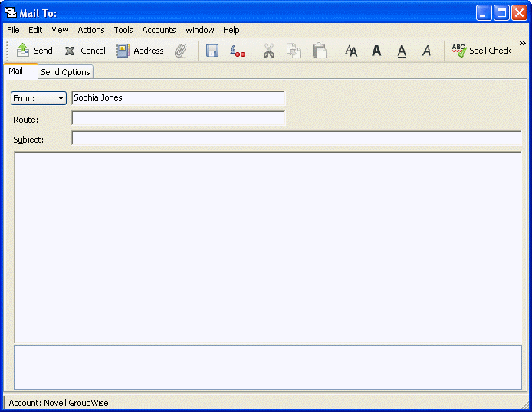Image resolution: width=532 pixels, height=412 pixels.
Task: Copy using the double-page icon
Action: 294,51
